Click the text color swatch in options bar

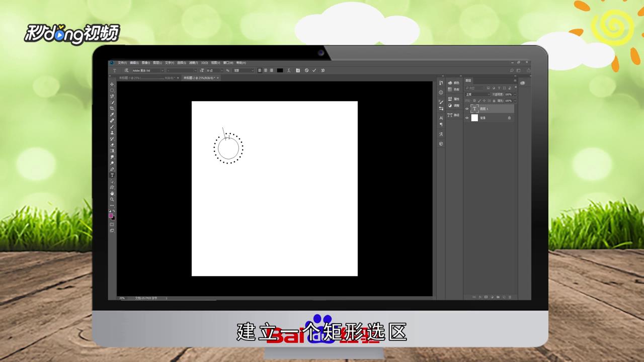(280, 70)
